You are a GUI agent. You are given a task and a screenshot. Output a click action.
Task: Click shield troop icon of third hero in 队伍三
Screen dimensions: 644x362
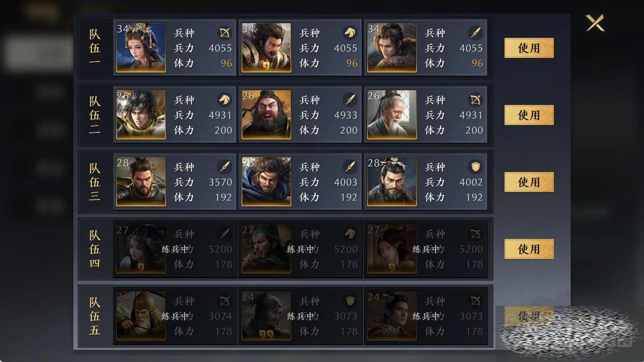pos(475,167)
